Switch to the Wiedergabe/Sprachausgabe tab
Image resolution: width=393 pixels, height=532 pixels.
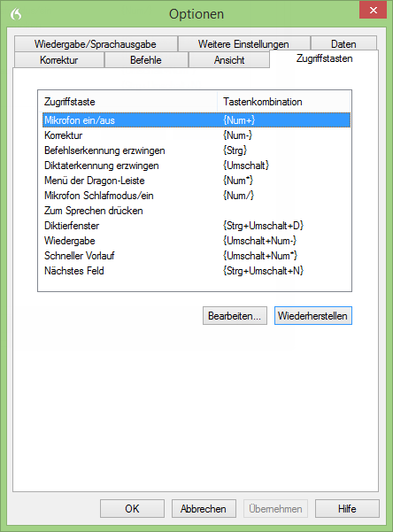(96, 44)
